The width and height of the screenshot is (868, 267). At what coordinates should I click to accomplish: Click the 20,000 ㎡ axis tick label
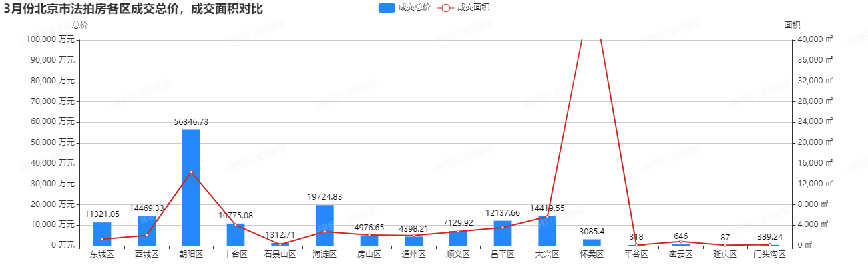pyautogui.click(x=815, y=143)
